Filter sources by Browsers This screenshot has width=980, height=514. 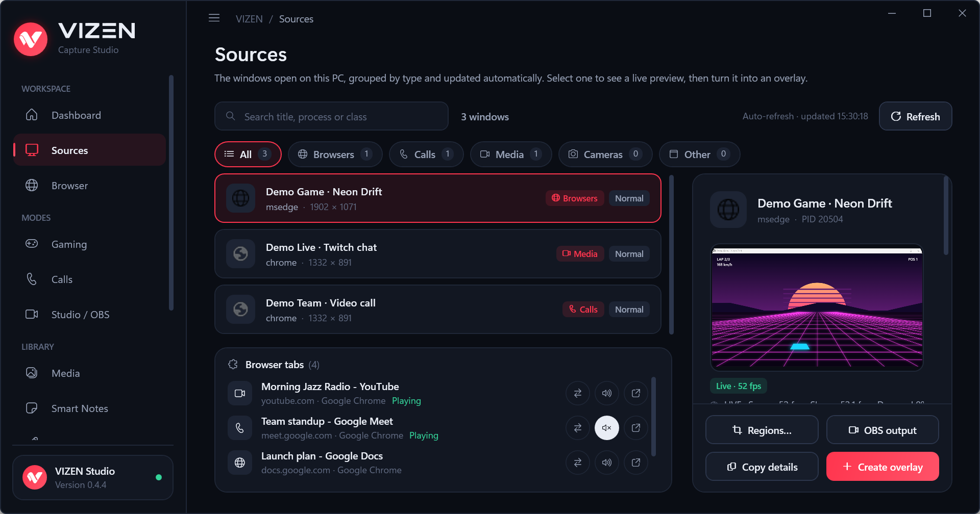pos(335,154)
